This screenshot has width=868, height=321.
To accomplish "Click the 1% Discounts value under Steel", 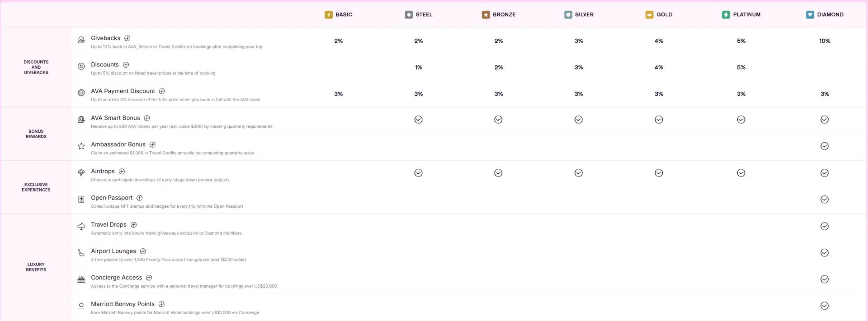I will [419, 68].
